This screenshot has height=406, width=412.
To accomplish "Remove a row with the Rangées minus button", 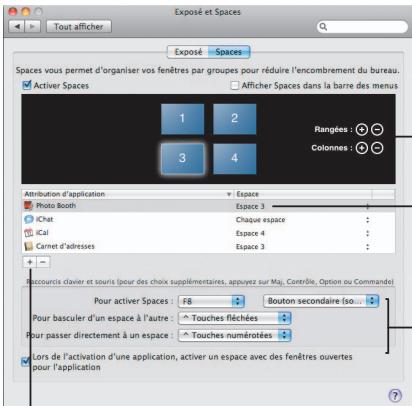I will click(x=377, y=129).
